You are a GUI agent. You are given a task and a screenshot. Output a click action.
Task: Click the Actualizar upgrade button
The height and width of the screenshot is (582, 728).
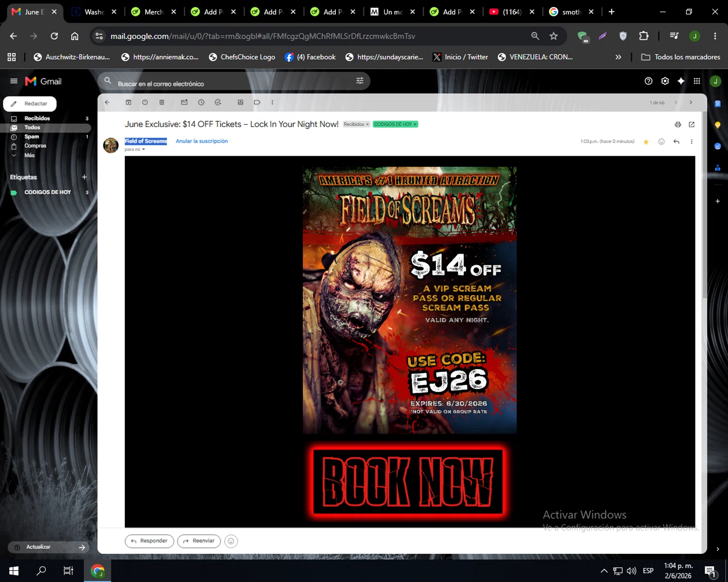coord(49,547)
